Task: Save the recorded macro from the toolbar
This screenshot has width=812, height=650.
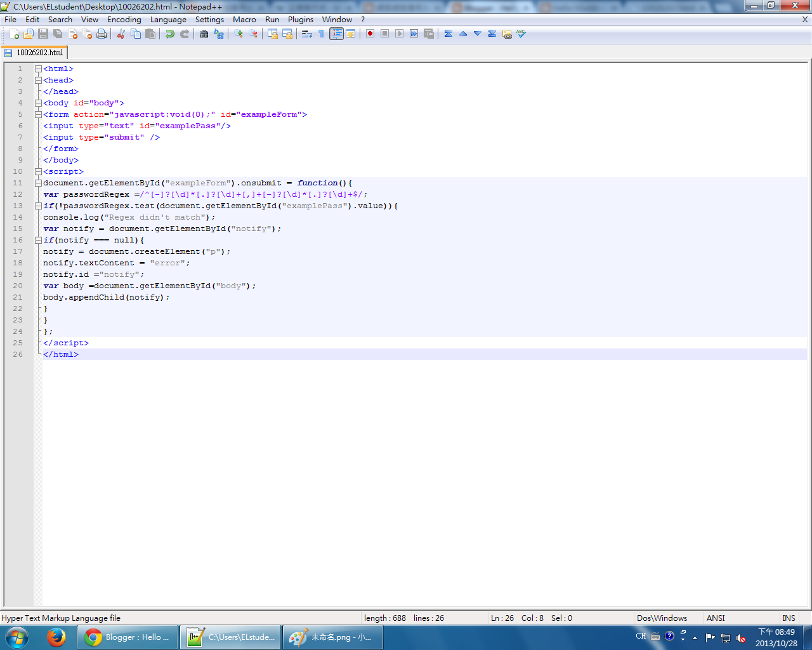Action: (428, 34)
